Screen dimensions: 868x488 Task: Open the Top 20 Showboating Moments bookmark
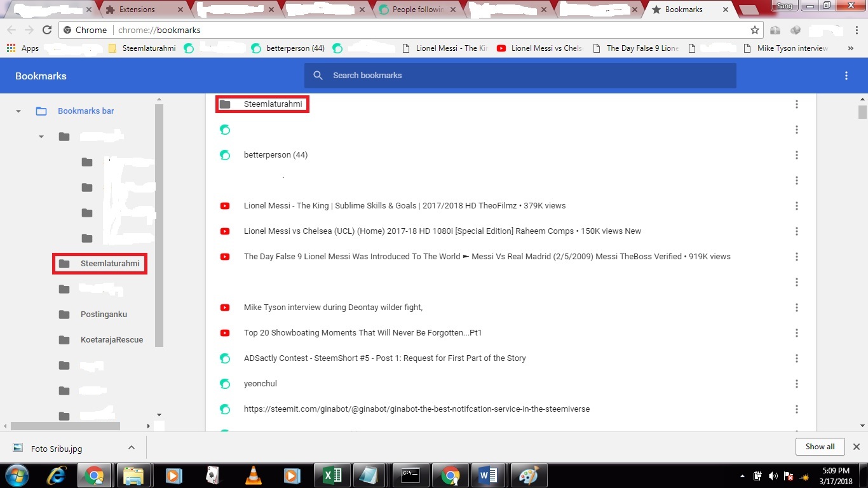tap(363, 333)
